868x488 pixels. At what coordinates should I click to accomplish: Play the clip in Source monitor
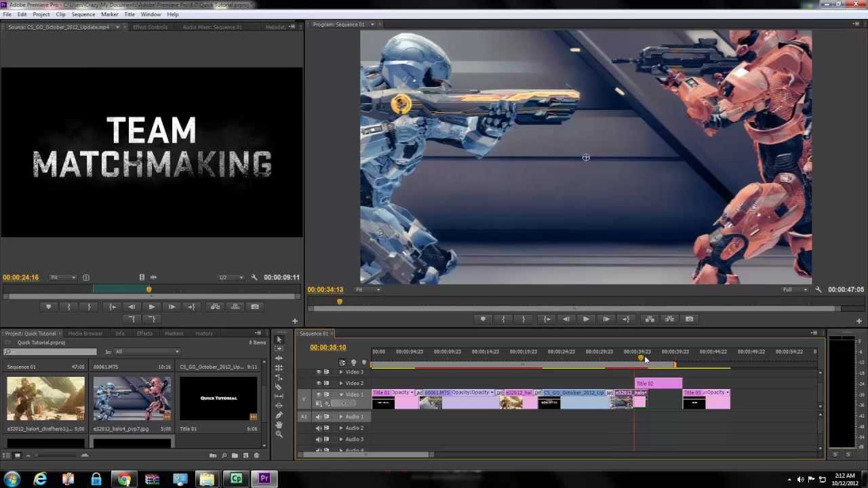pyautogui.click(x=151, y=307)
